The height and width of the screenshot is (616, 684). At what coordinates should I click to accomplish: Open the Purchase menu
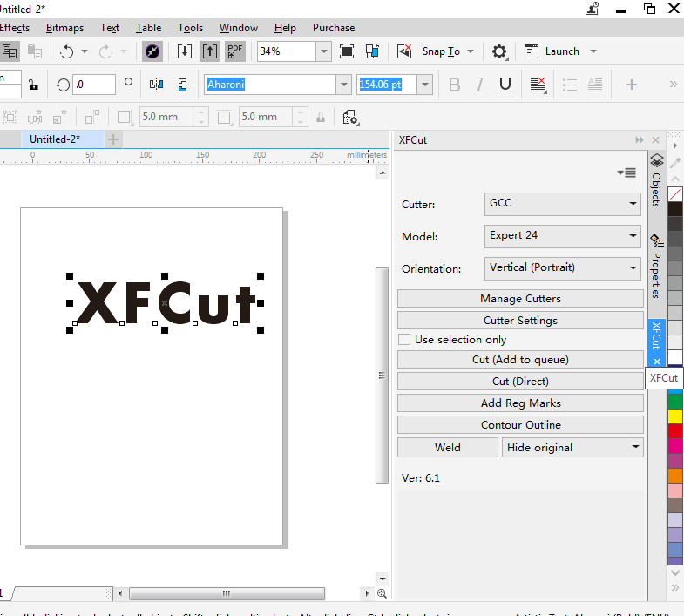pyautogui.click(x=334, y=28)
